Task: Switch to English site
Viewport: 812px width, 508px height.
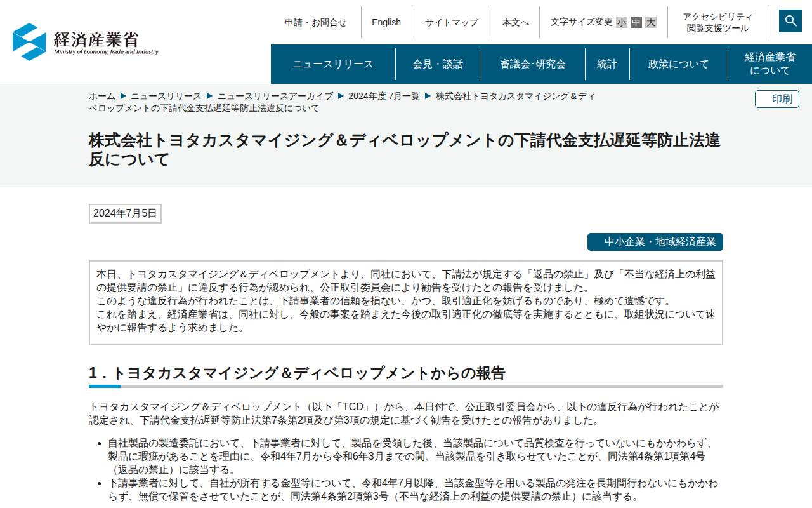Action: [386, 22]
